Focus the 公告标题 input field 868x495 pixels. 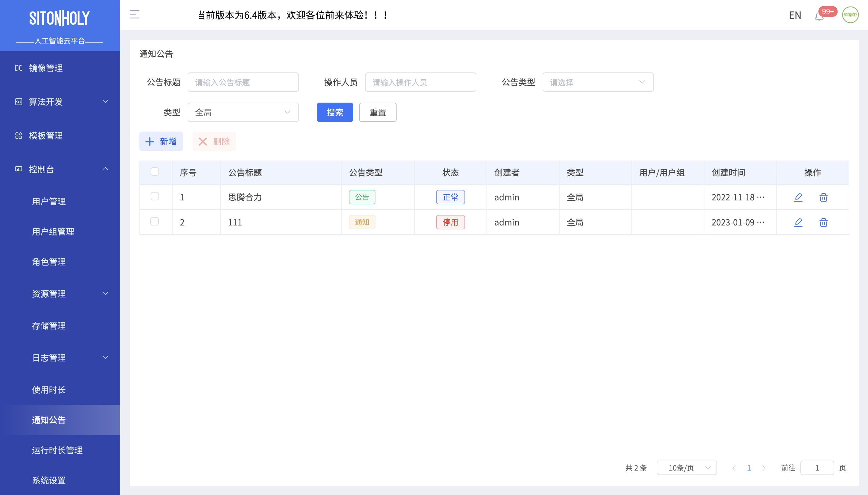tap(243, 82)
